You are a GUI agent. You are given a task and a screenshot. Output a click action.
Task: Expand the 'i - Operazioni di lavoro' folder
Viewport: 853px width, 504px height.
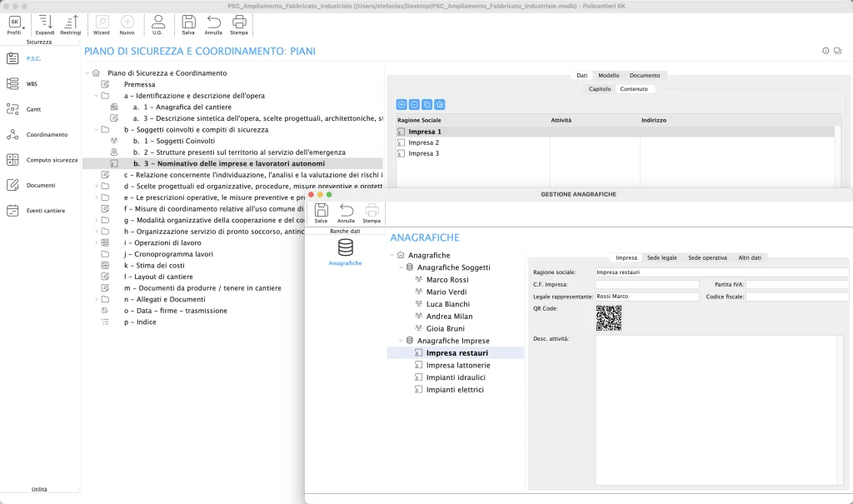coord(94,242)
